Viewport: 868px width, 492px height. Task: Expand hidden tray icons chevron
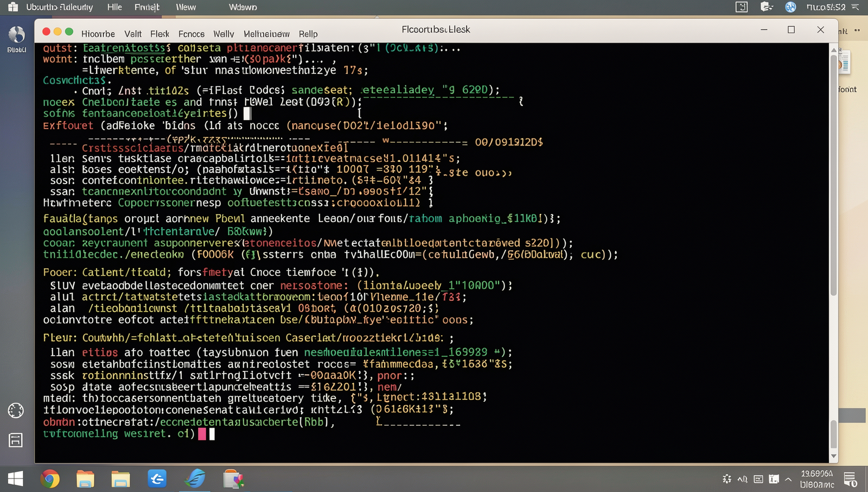pyautogui.click(x=788, y=479)
